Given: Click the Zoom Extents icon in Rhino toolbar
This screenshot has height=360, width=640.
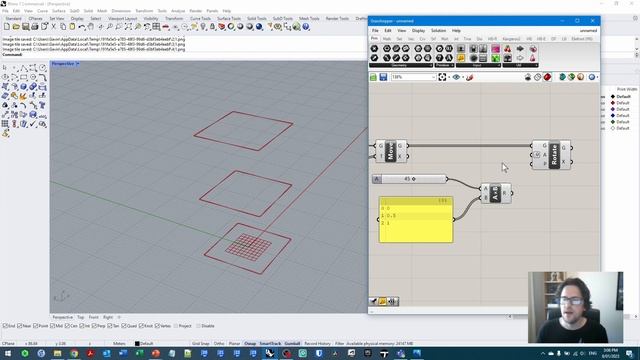Looking at the screenshot, I should (128, 27).
